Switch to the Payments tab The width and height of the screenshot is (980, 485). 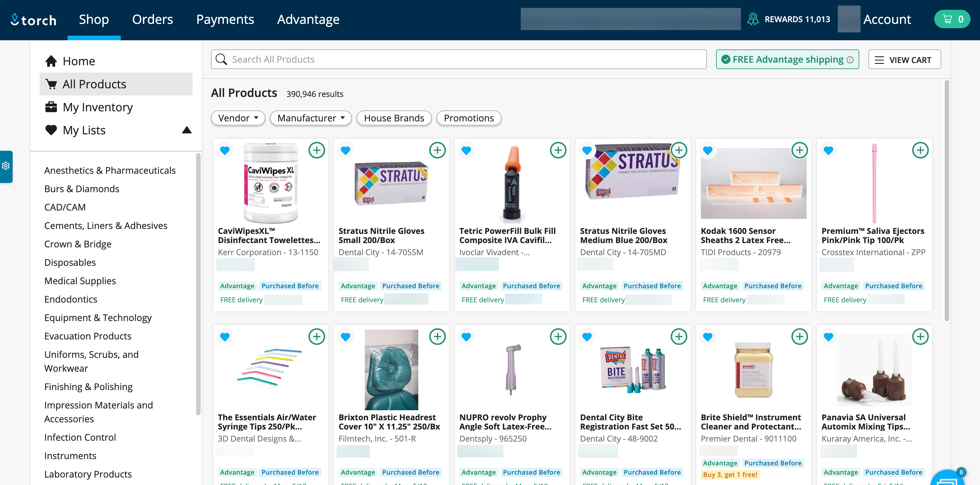[x=225, y=19]
